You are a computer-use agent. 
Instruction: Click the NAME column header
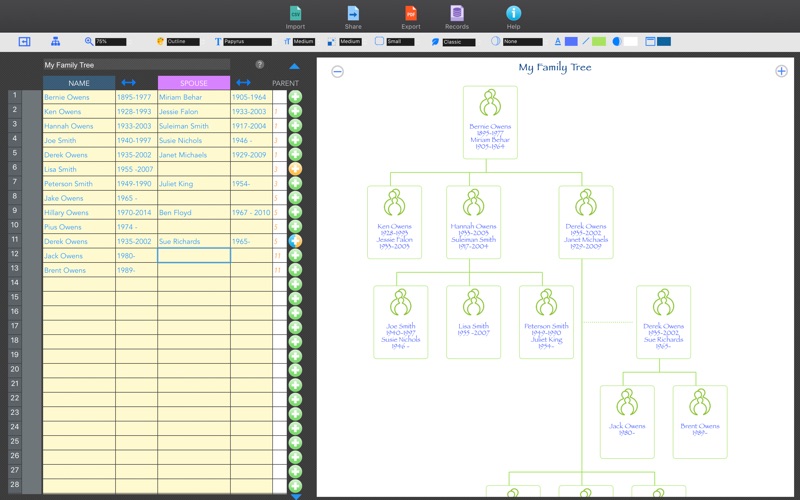(x=79, y=83)
